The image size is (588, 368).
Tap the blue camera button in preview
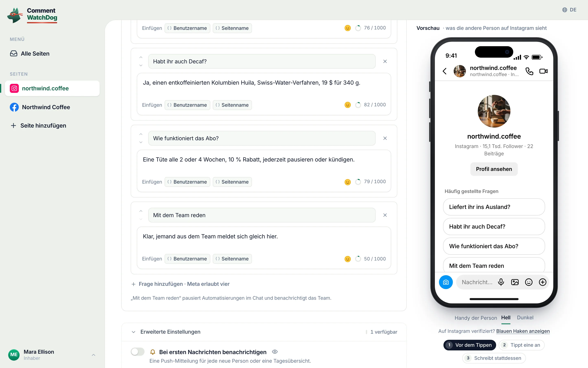point(446,282)
